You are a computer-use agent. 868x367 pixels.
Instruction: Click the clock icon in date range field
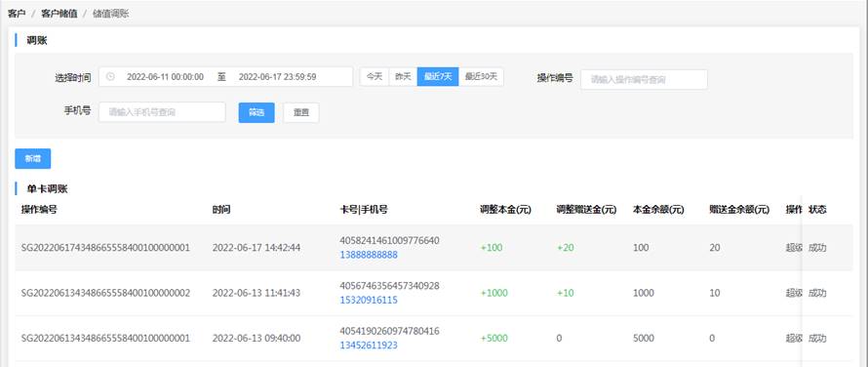click(110, 76)
